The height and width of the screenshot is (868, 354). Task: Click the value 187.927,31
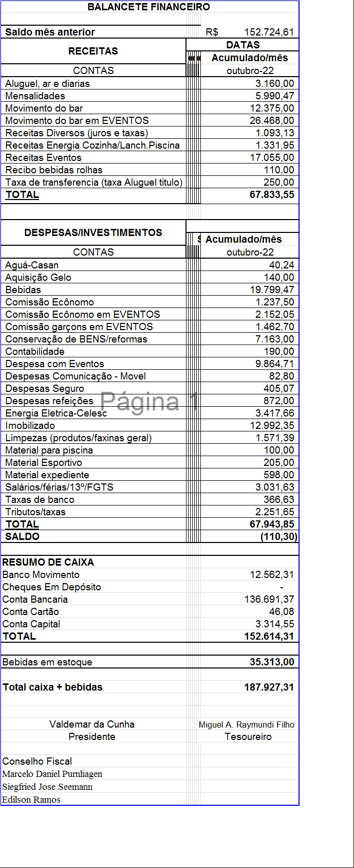[x=269, y=687]
